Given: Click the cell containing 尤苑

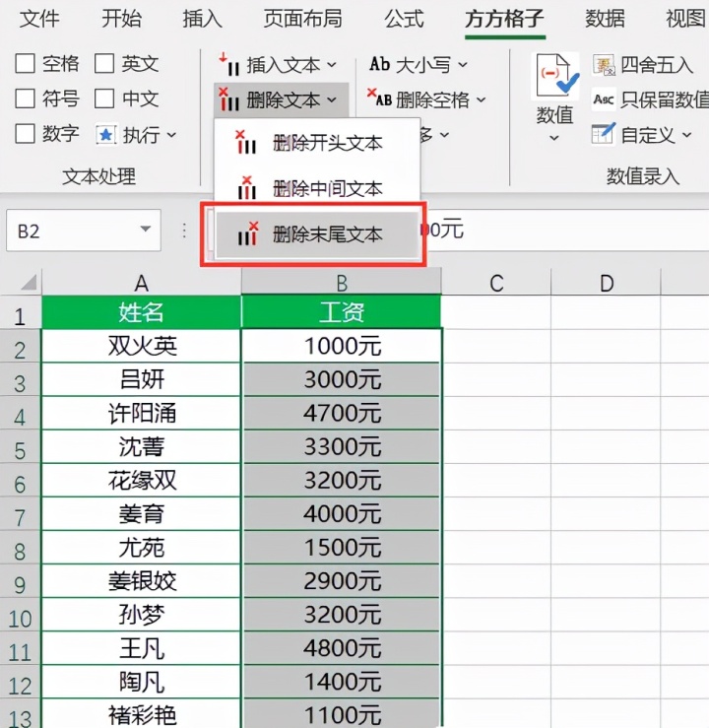Looking at the screenshot, I should [x=142, y=548].
